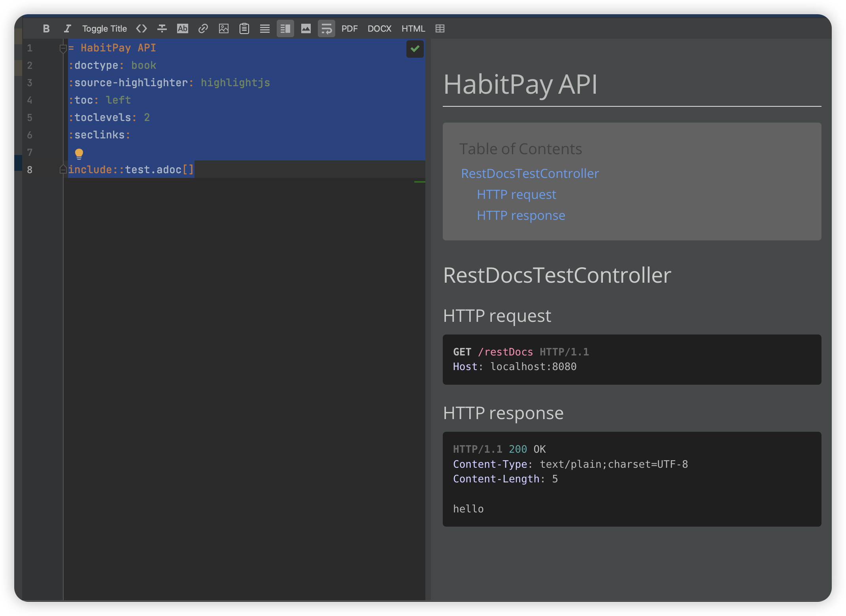This screenshot has width=846, height=616.
Task: Click the Bold formatting icon
Action: pos(46,28)
